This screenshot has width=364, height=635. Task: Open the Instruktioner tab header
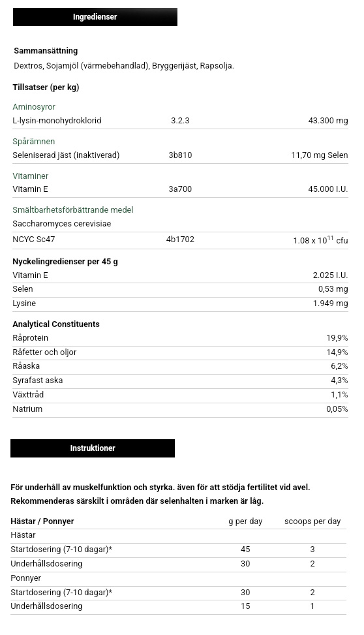click(93, 448)
